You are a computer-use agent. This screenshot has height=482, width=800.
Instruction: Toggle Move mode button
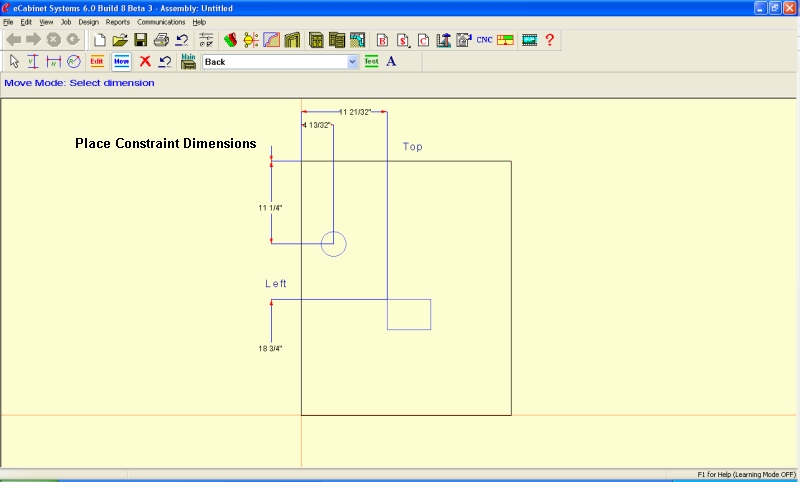(121, 62)
